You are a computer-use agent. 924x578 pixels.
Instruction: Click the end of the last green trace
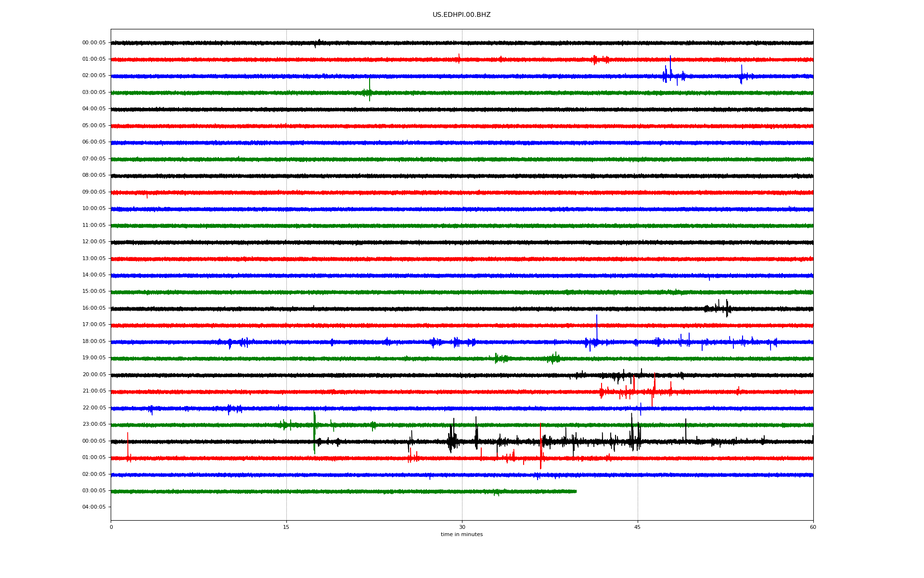[x=576, y=491]
